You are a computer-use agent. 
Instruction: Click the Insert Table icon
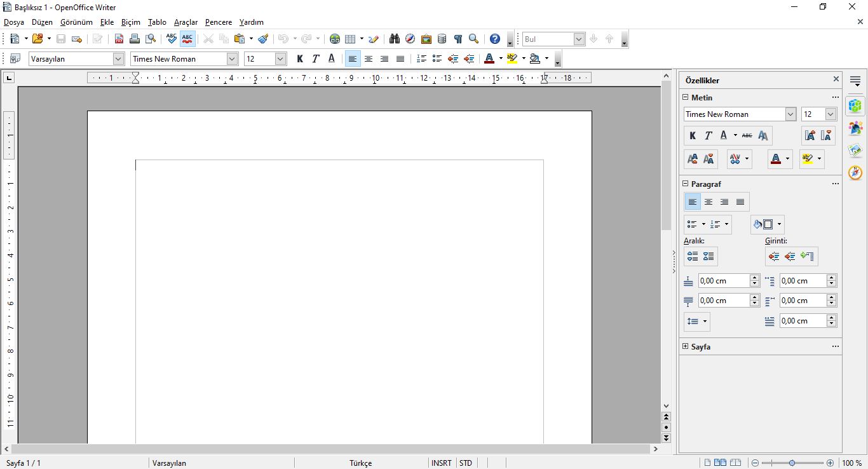pyautogui.click(x=350, y=39)
